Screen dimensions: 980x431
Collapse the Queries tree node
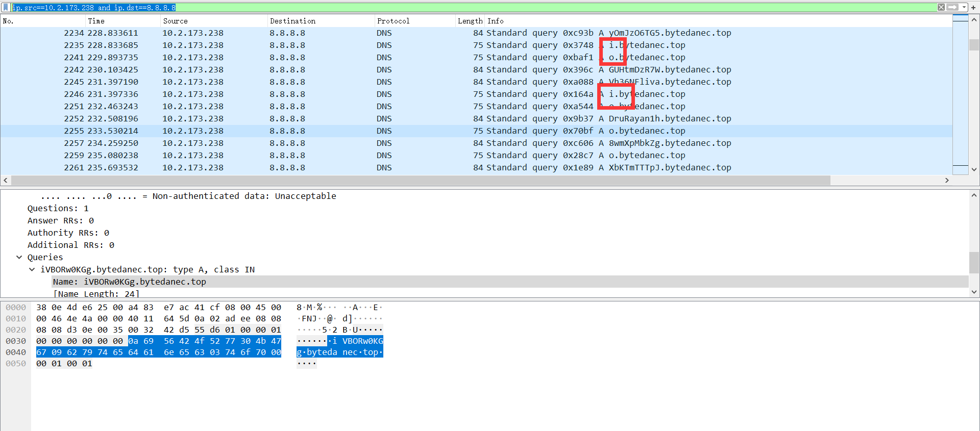click(x=19, y=257)
